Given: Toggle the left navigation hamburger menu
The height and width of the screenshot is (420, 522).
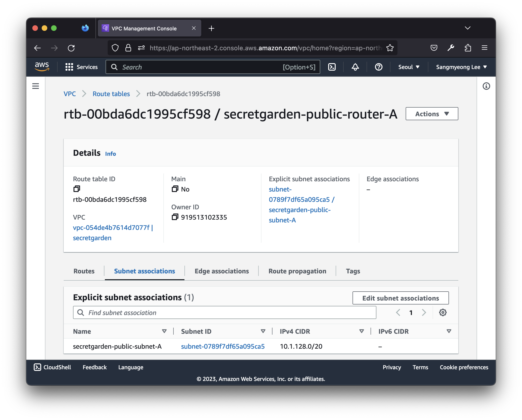Looking at the screenshot, I should (36, 86).
